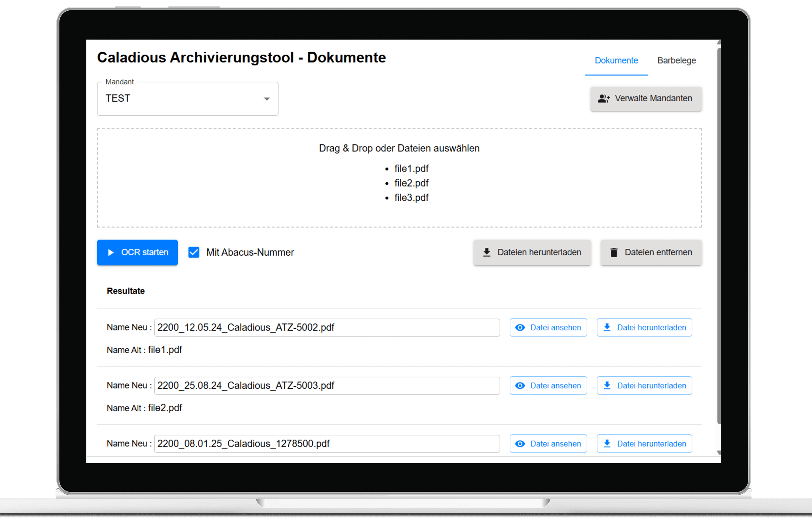The height and width of the screenshot is (520, 812).
Task: Click the add-person icon on Verwalte Mandanten
Action: 604,98
